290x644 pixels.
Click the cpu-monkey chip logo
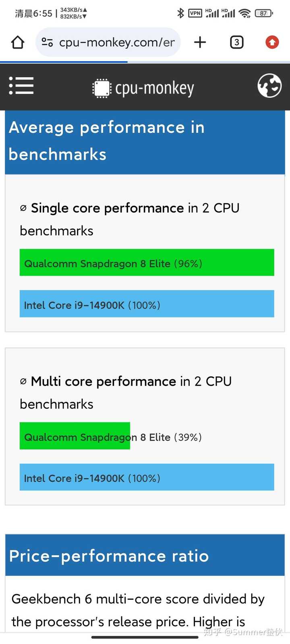click(101, 88)
